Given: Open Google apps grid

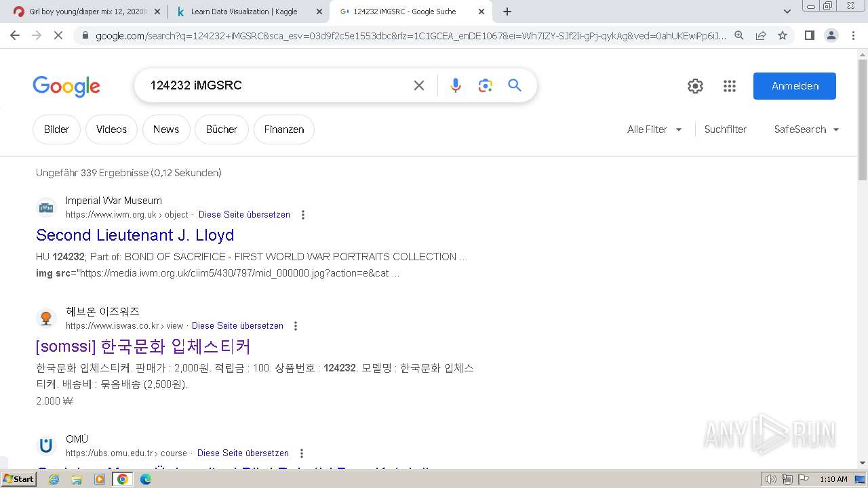Looking at the screenshot, I should click(x=730, y=86).
